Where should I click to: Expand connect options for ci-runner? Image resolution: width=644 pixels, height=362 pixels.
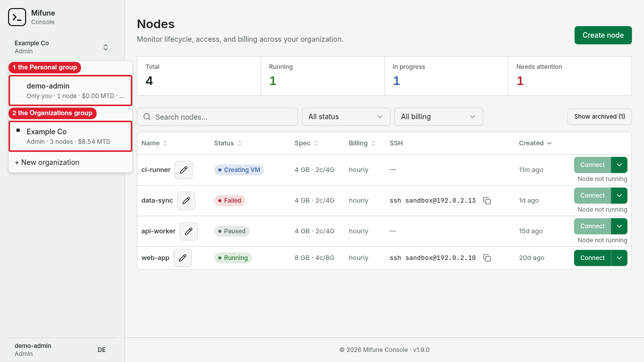(x=619, y=165)
